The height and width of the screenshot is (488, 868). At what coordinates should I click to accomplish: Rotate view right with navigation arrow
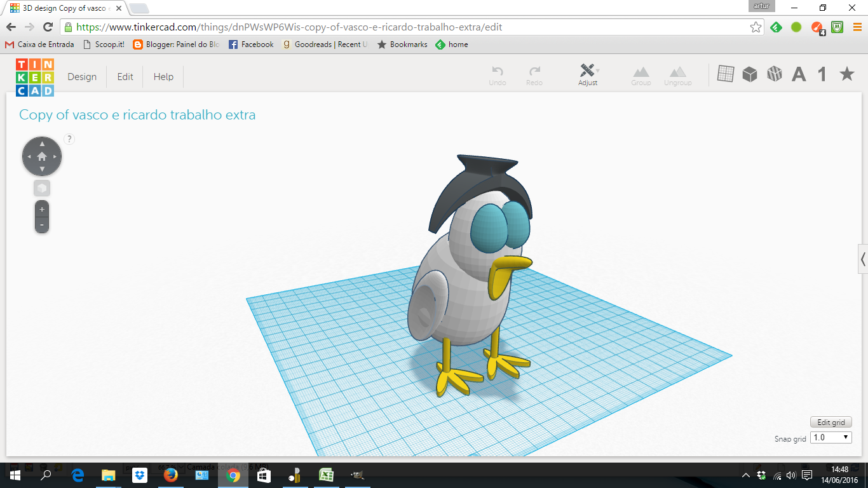[x=55, y=156]
